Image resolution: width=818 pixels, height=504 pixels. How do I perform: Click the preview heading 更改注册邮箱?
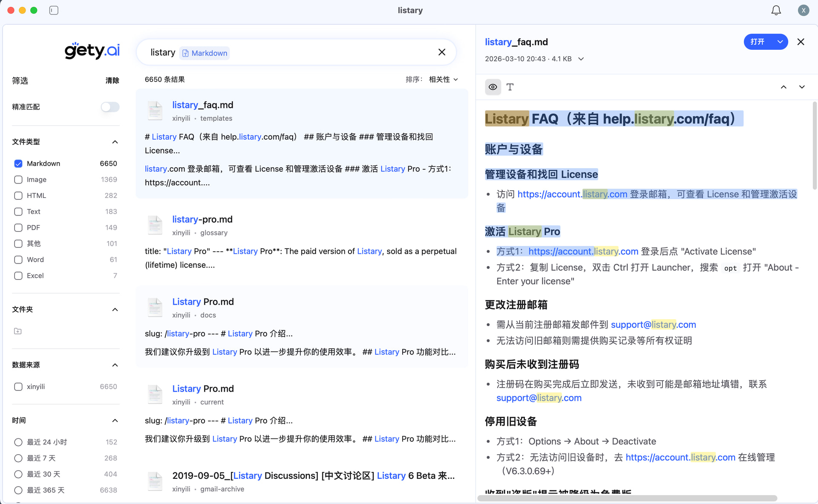pyautogui.click(x=516, y=305)
